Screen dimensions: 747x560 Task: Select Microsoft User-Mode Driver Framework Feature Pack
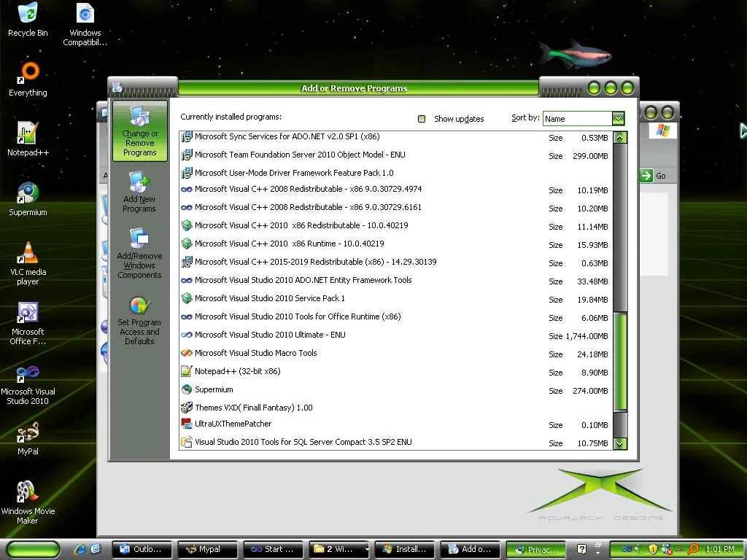coord(395,173)
